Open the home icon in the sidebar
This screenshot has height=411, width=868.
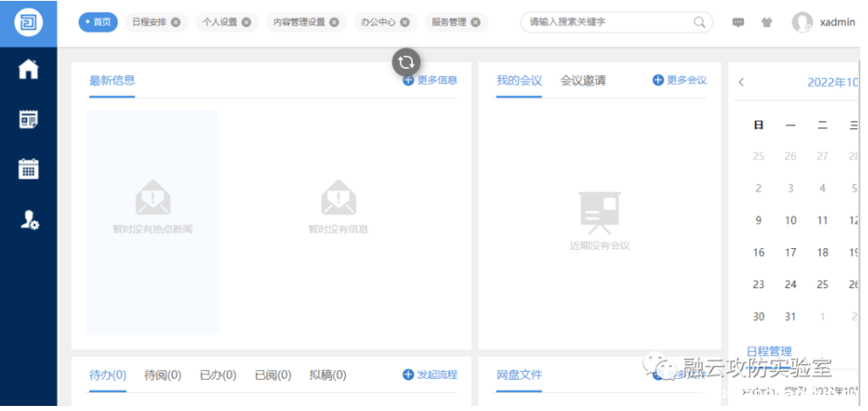(x=28, y=69)
